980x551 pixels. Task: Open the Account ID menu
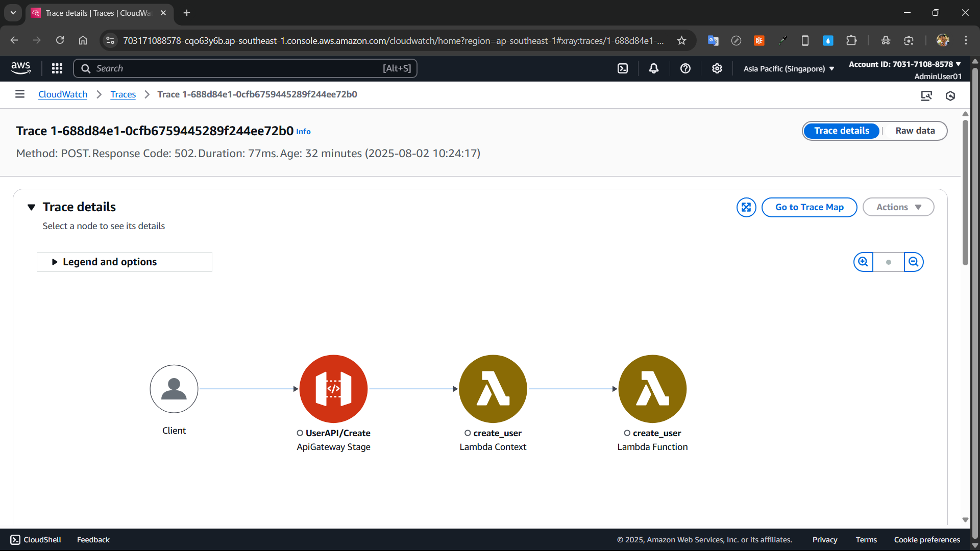tap(905, 64)
